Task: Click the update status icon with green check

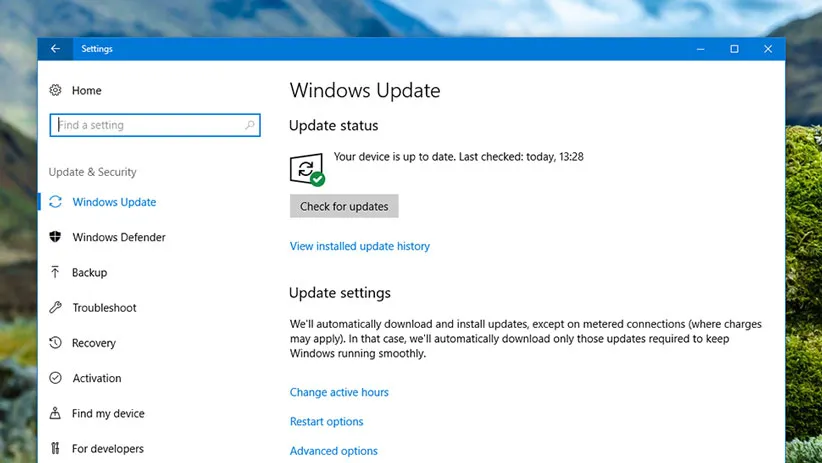Action: tap(307, 169)
